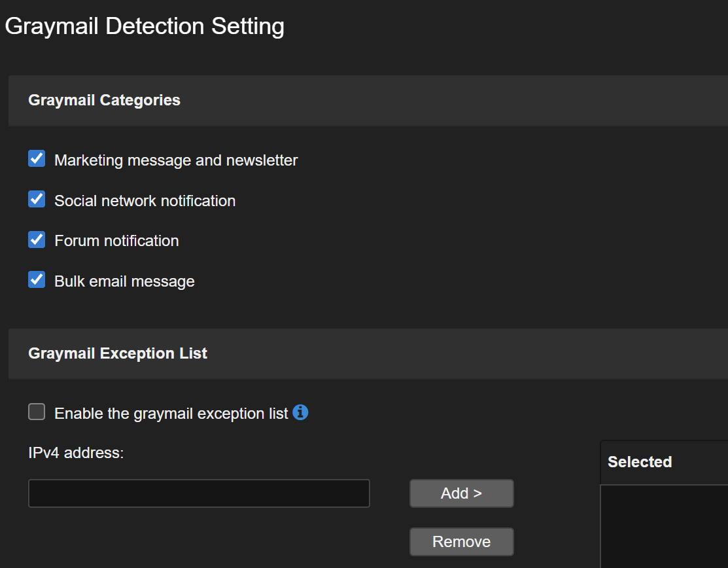Click the Graymail Detection Setting page title
Image resolution: width=728 pixels, height=568 pixels.
point(145,26)
